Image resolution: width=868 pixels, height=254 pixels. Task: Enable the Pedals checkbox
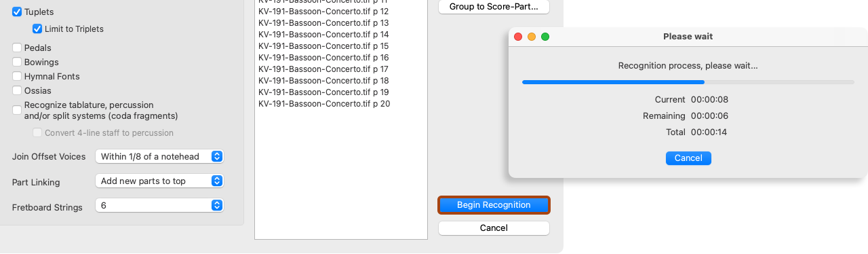coord(17,48)
